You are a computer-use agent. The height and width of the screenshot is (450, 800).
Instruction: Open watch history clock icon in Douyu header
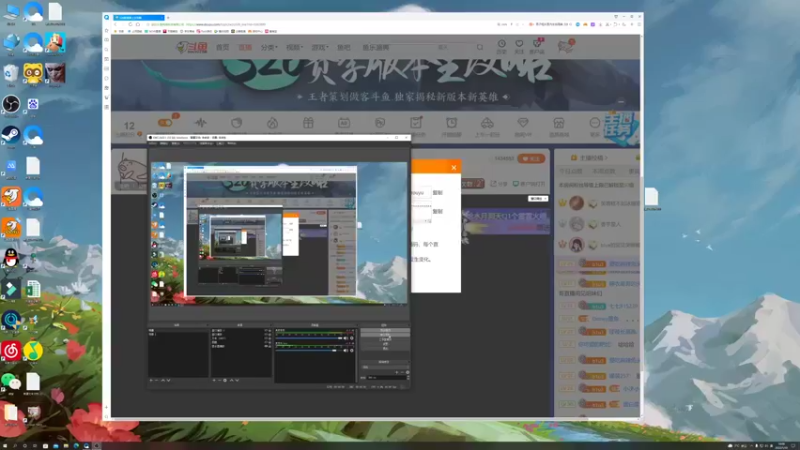click(x=502, y=46)
